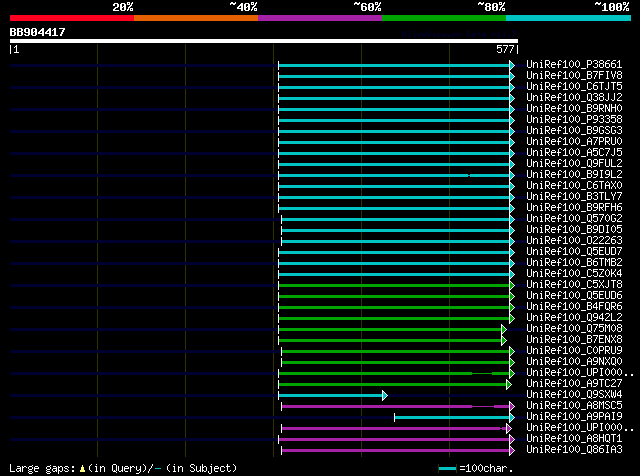
Task: Click the purple ~60% identity legend segment
Action: point(320,18)
